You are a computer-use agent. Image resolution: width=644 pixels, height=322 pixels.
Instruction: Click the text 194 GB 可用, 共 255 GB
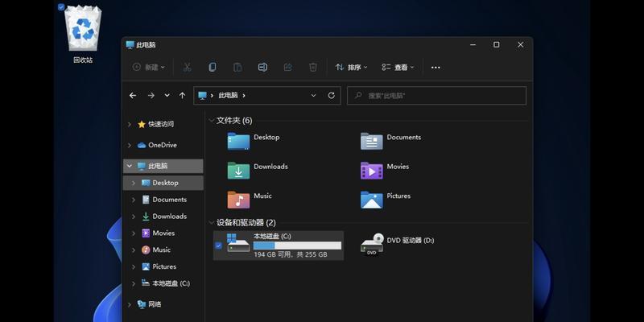[291, 254]
